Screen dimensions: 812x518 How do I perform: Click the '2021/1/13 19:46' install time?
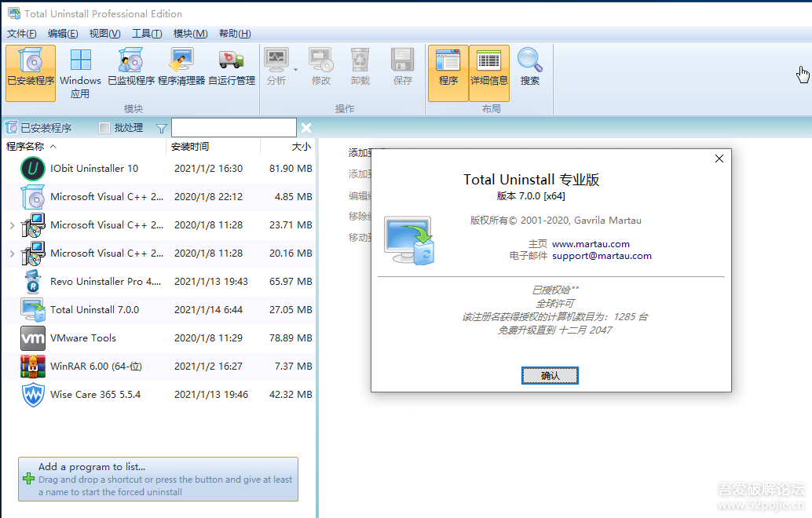tap(211, 395)
